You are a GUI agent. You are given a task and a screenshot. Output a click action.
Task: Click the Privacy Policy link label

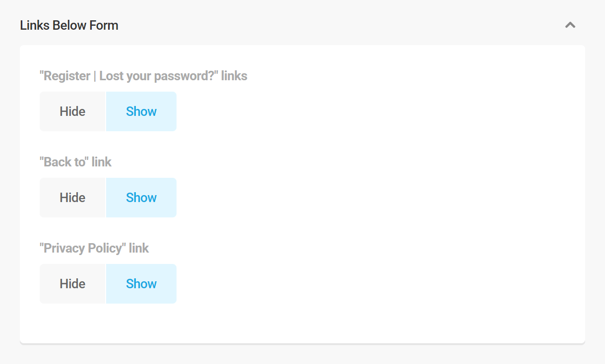(94, 248)
